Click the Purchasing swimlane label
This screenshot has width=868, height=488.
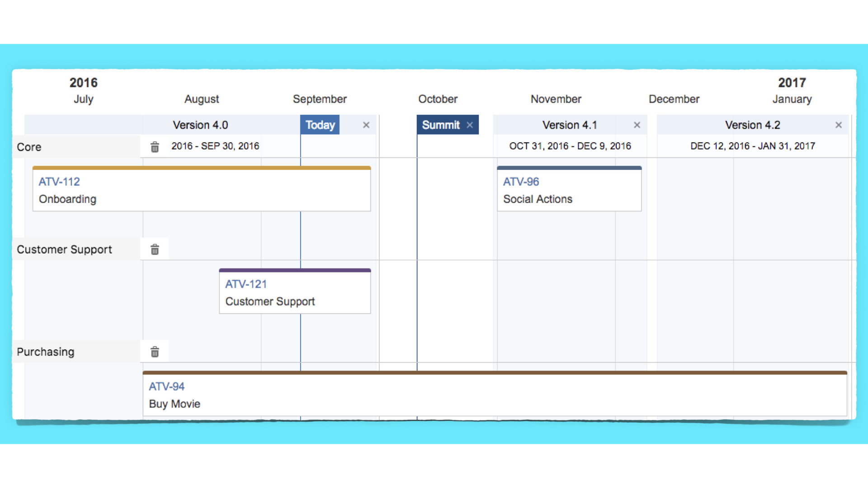click(46, 352)
